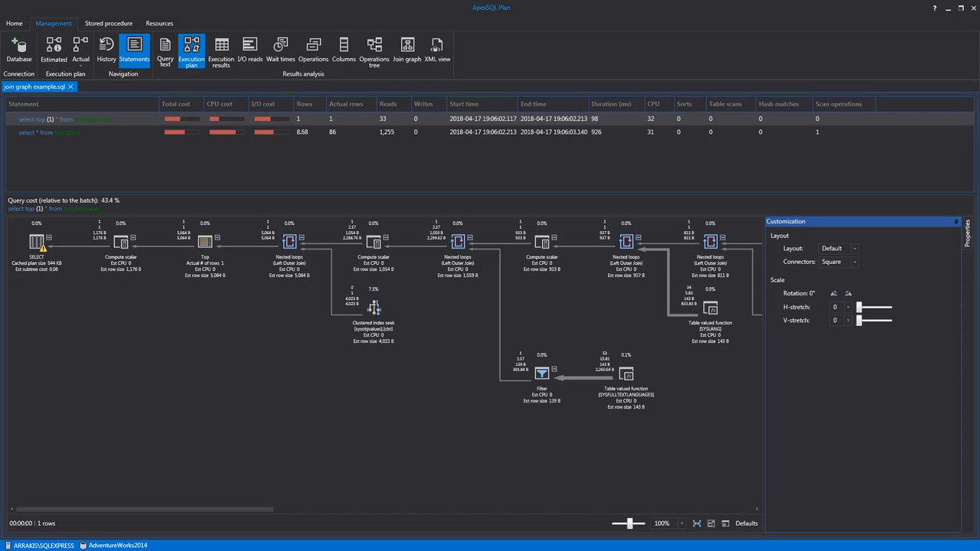Toggle the Statements navigation view

point(134,48)
